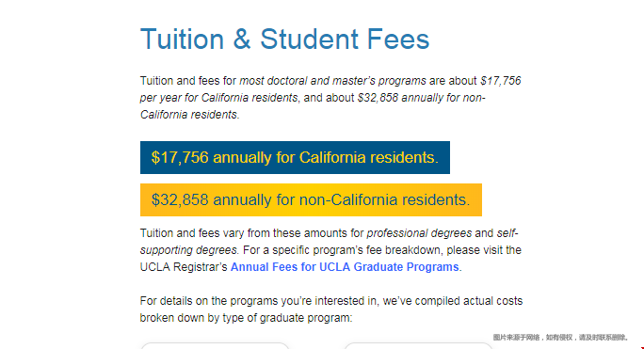This screenshot has height=349, width=644.
Task: Select the Tuition & Student Fees heading
Action: point(284,40)
